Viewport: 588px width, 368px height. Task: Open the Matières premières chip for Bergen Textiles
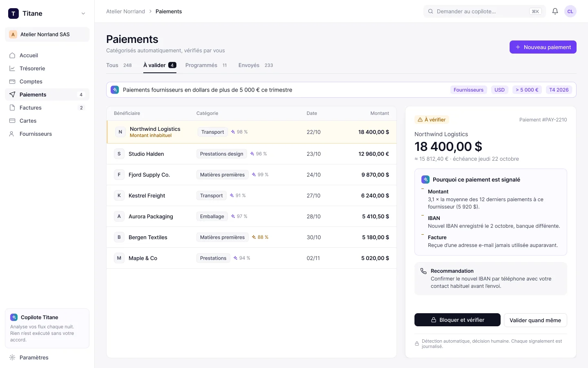[222, 237]
